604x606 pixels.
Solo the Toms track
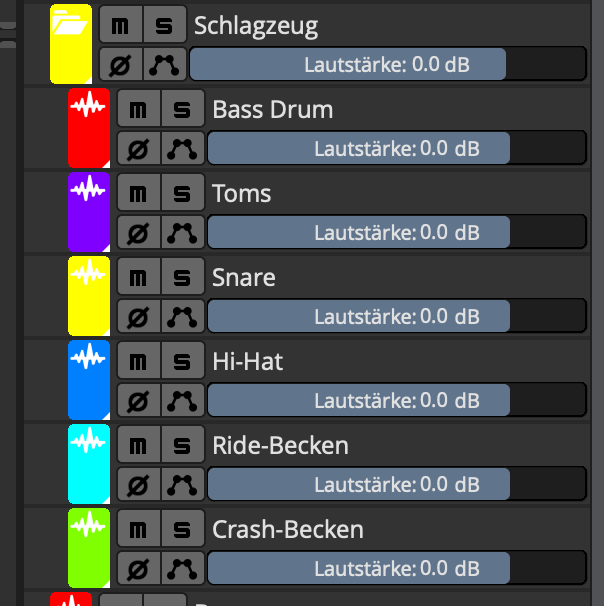click(x=182, y=192)
